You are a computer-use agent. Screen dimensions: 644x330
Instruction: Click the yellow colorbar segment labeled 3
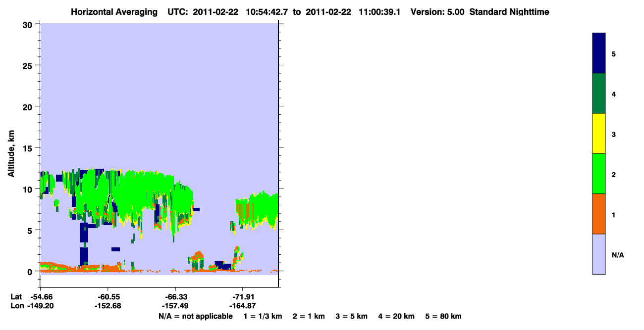pos(599,134)
